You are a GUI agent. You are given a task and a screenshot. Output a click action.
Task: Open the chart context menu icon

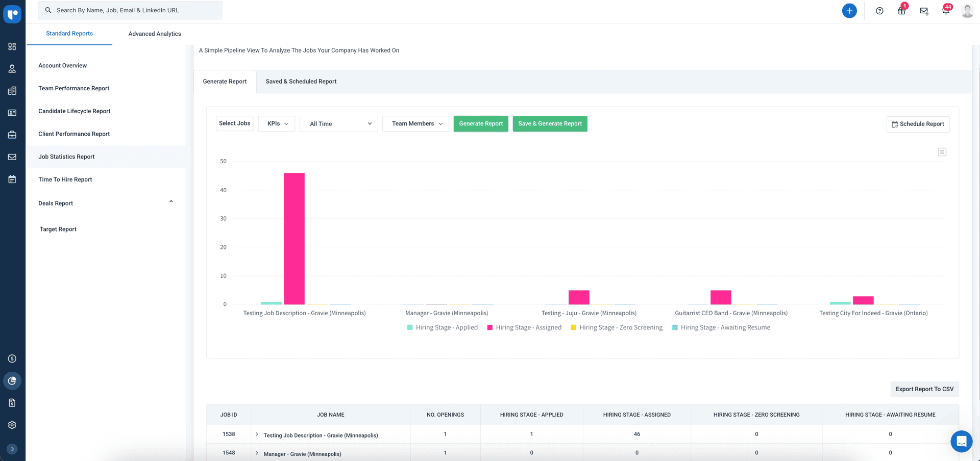tap(942, 152)
